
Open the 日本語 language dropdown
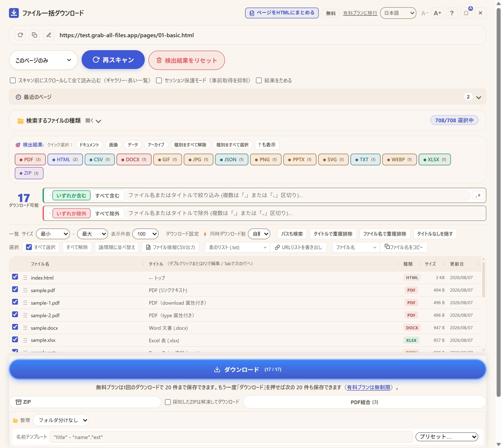[398, 13]
